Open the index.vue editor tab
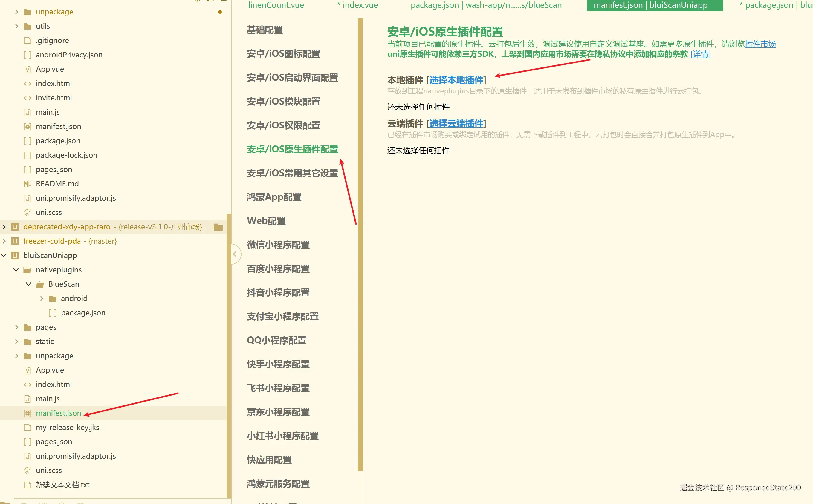 [357, 5]
